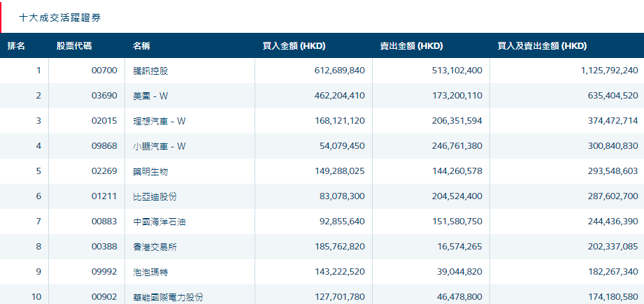Screen dimensions: 644x304
Task: Click sell amount 204,524,400
Action: tap(457, 196)
